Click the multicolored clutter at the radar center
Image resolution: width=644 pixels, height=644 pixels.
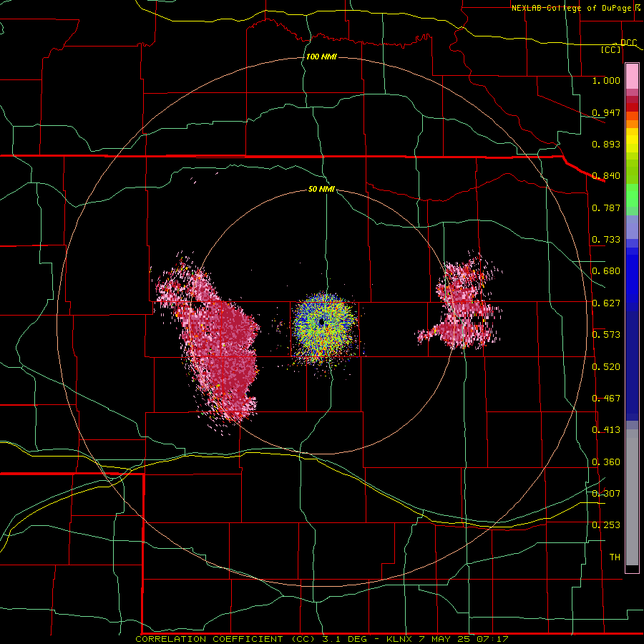coord(323,326)
